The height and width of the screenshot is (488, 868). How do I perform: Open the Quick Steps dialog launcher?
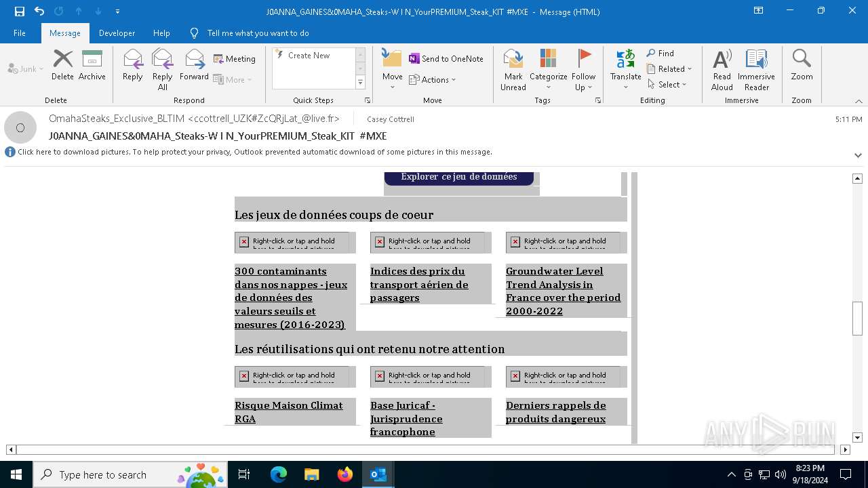coord(368,100)
